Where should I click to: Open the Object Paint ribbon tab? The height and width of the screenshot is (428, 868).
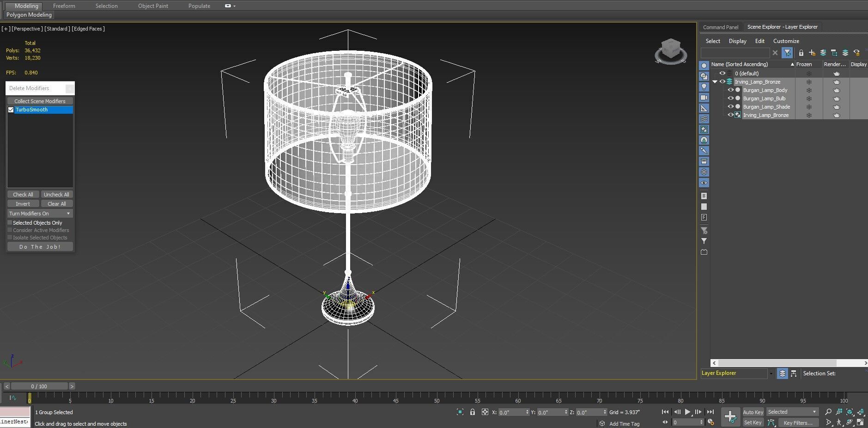[x=153, y=6]
